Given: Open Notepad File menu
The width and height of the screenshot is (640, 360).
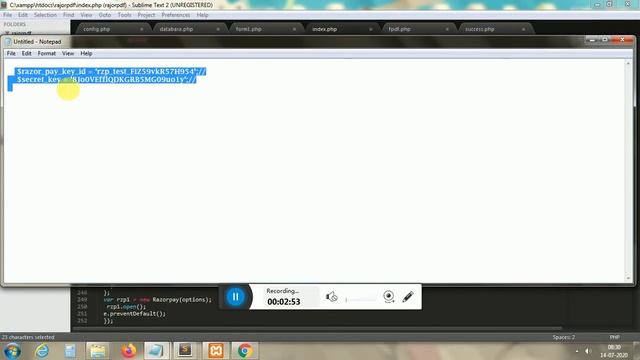Looking at the screenshot, I should coord(11,53).
